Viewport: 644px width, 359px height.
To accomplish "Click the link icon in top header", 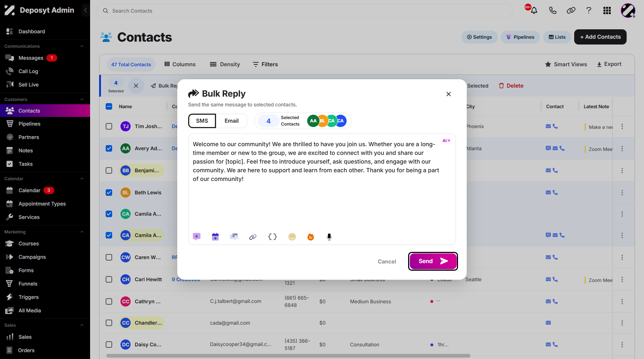I will tap(571, 10).
